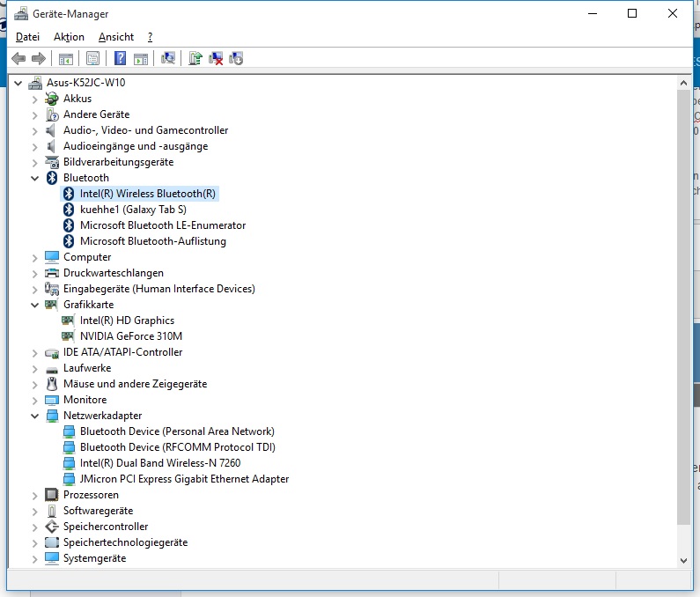
Task: Scan for hardware changes icon
Action: pyautogui.click(x=168, y=58)
